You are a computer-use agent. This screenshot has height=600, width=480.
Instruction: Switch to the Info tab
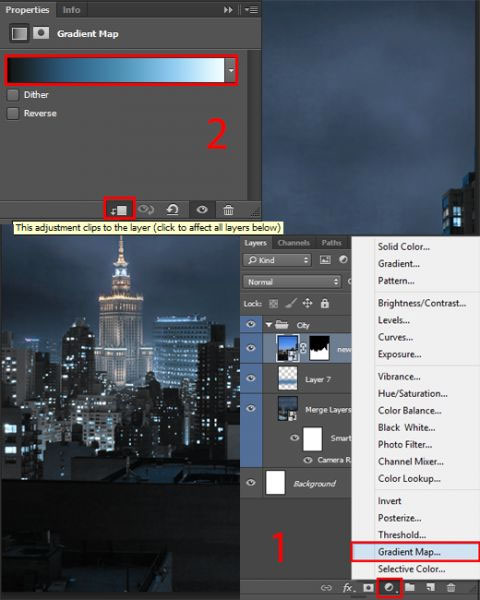[71, 10]
